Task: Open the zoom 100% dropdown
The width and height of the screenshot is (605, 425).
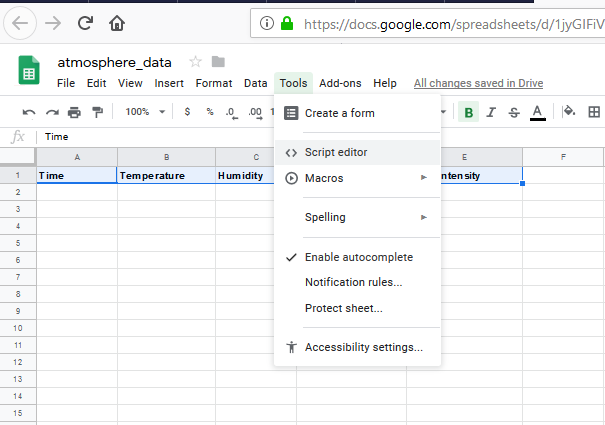Action: (x=146, y=112)
